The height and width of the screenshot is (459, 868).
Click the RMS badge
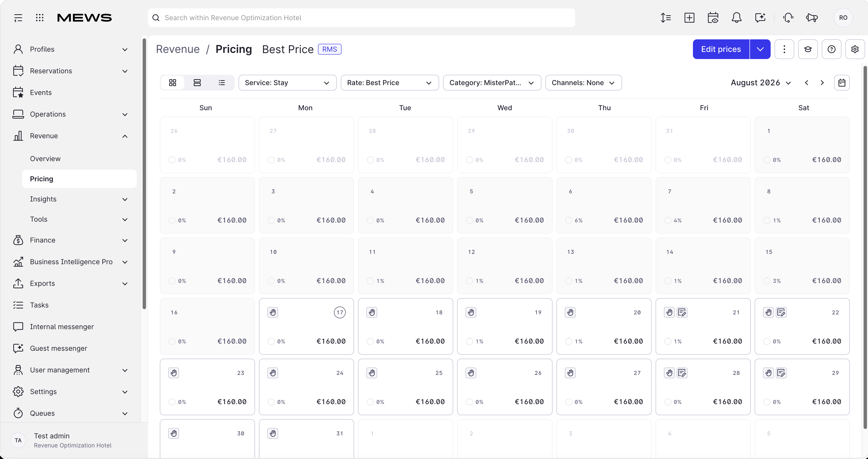click(x=329, y=49)
